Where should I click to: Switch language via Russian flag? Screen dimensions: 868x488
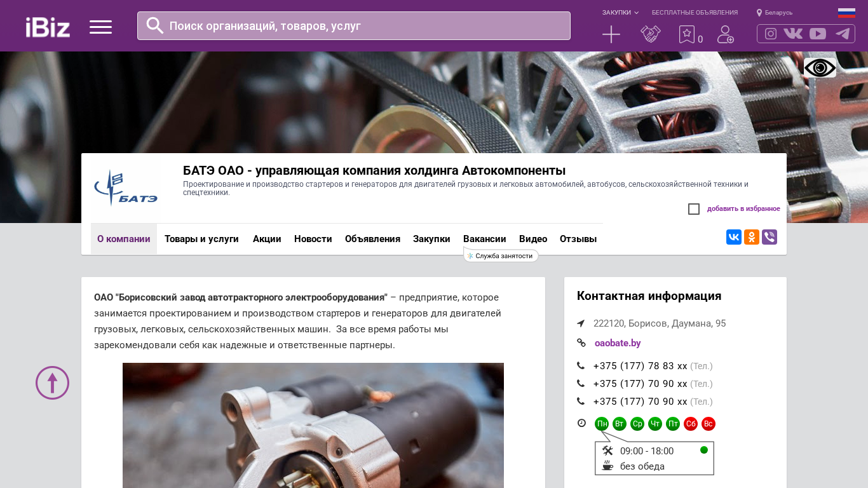pyautogui.click(x=846, y=13)
